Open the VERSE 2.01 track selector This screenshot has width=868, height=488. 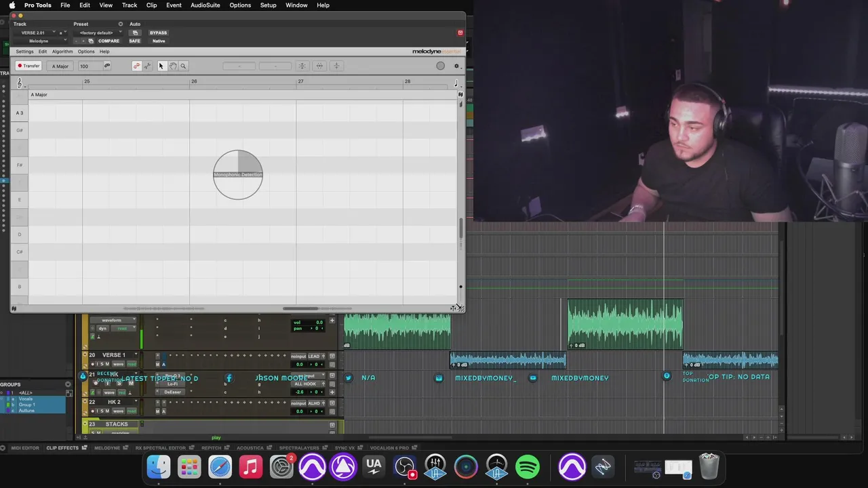[x=35, y=33]
